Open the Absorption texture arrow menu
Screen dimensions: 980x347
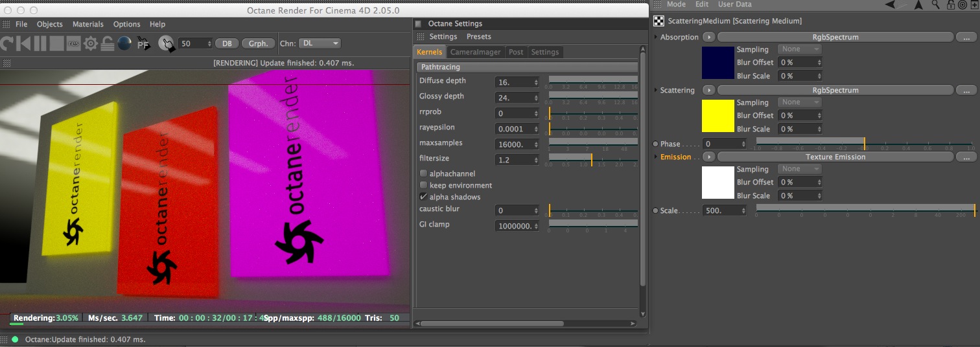[x=708, y=37]
